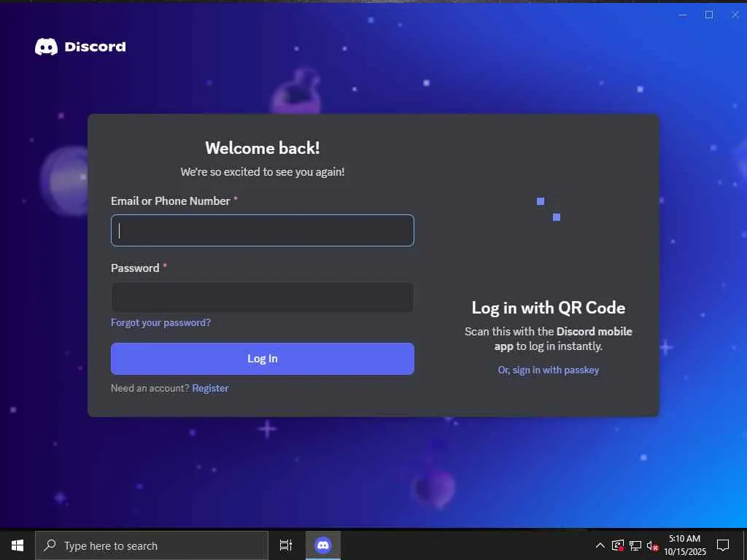Screen dimensions: 747x560
Task: Click the Log In button
Action: pyautogui.click(x=263, y=359)
